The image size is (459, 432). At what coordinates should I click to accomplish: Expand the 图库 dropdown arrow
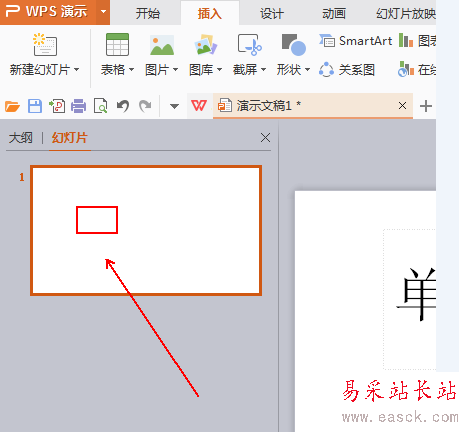click(219, 70)
